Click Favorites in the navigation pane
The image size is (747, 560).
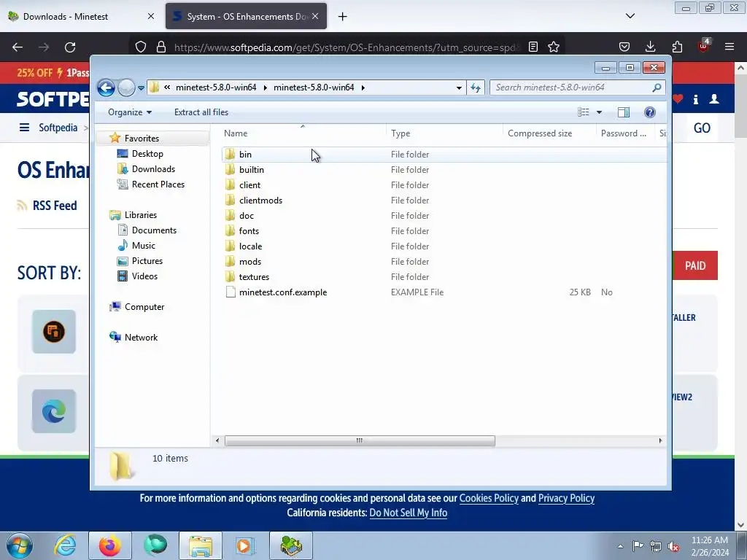click(x=142, y=138)
